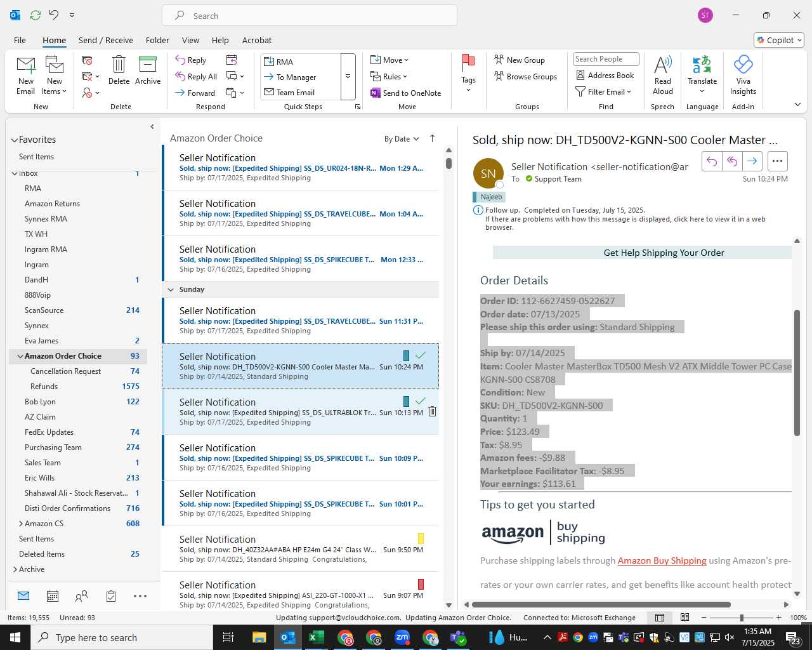This screenshot has height=650, width=812.
Task: Toggle sort order arrow in message list
Action: (x=433, y=138)
